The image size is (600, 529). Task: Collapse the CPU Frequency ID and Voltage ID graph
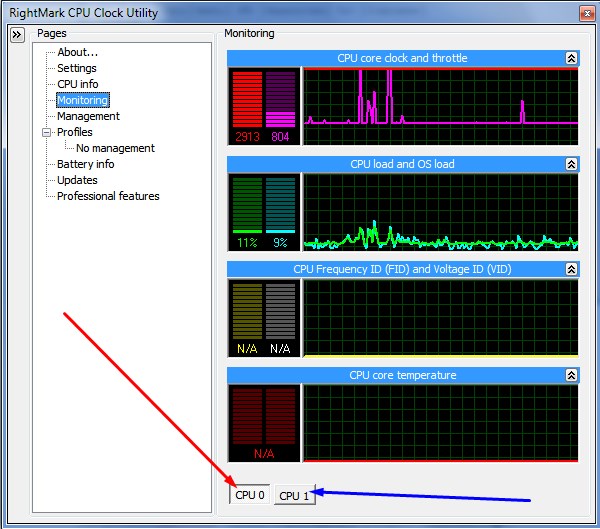[571, 269]
